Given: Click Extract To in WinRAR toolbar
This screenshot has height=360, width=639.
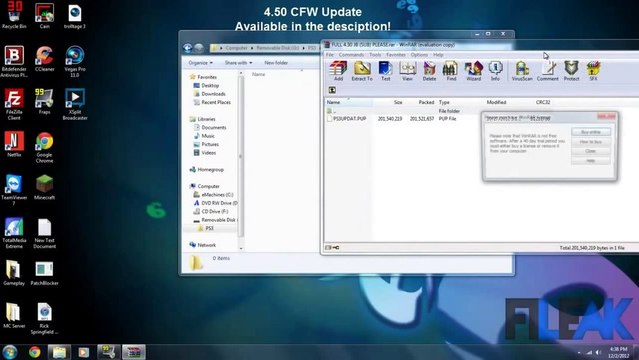Looking at the screenshot, I should (362, 71).
